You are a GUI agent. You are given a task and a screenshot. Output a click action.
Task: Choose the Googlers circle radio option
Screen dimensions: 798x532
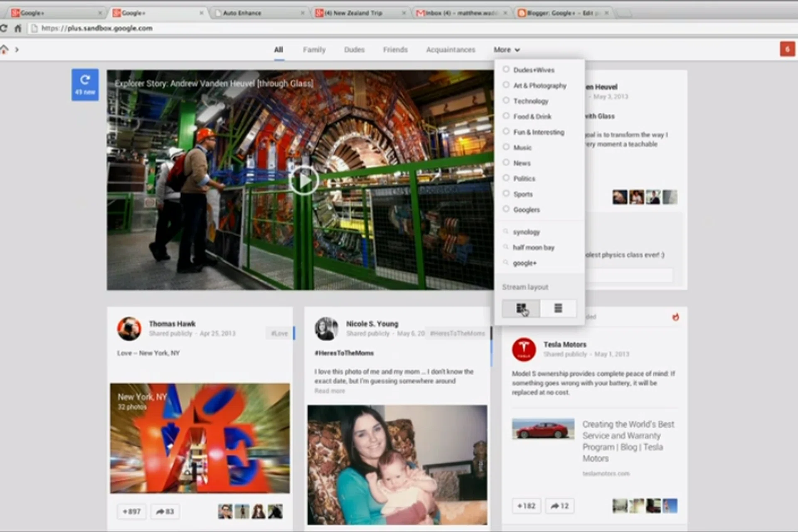coord(506,209)
